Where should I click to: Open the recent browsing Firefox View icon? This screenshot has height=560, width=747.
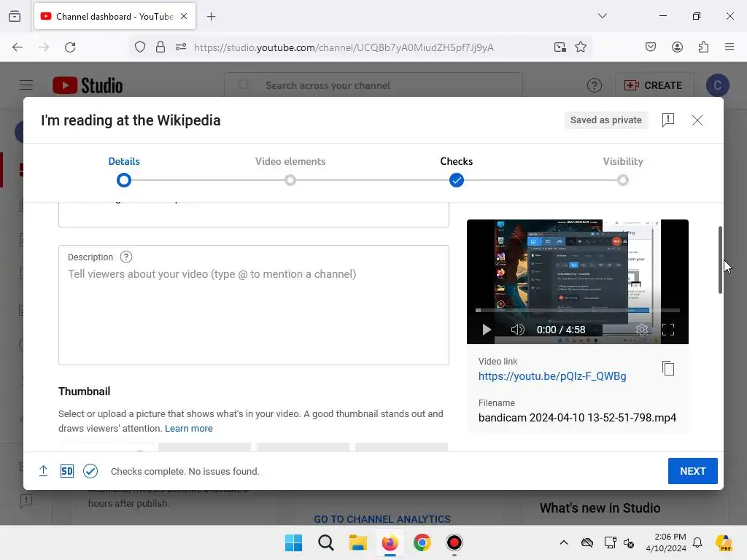(15, 16)
